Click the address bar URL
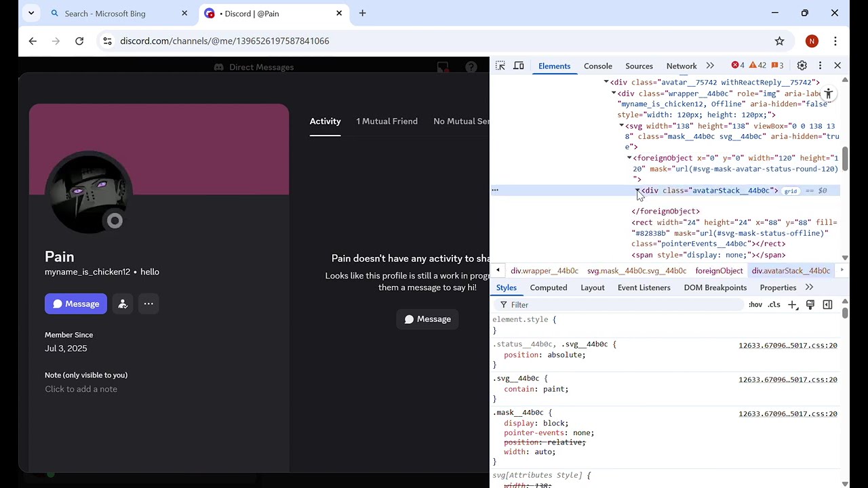The width and height of the screenshot is (868, 488). (x=224, y=41)
